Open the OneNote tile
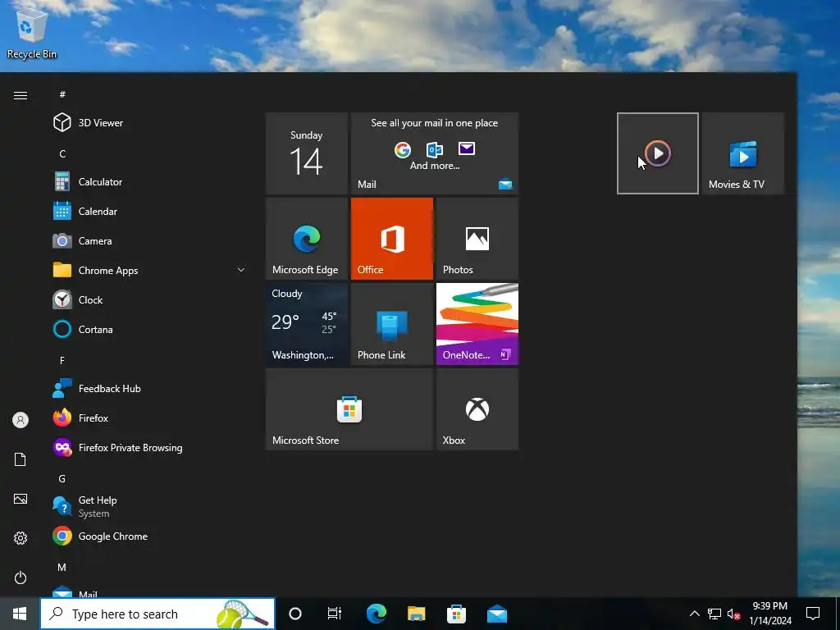 point(477,323)
